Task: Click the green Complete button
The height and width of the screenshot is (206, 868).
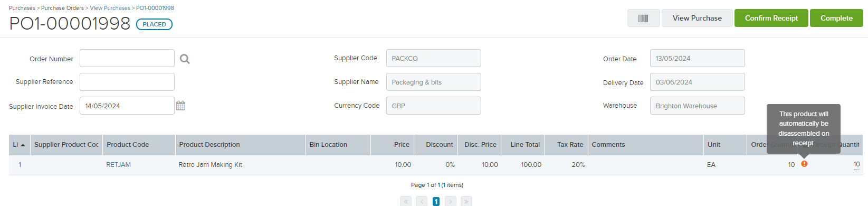Action: [836, 18]
